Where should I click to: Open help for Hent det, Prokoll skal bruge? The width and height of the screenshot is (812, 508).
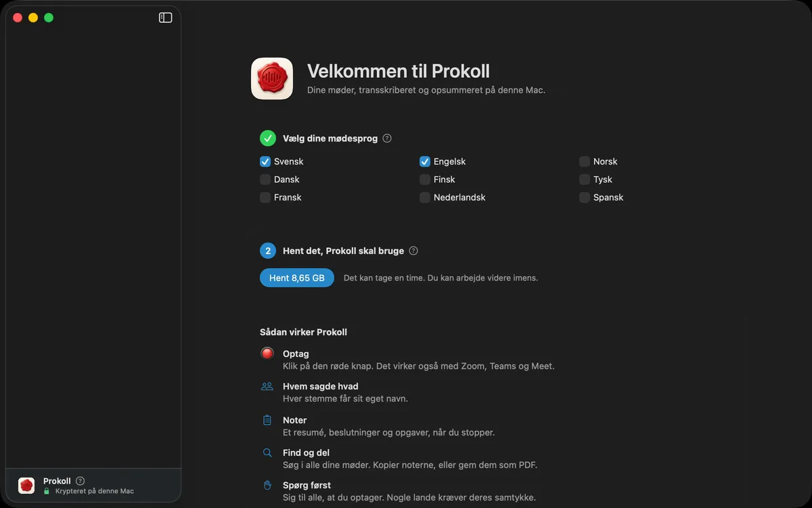click(x=413, y=251)
